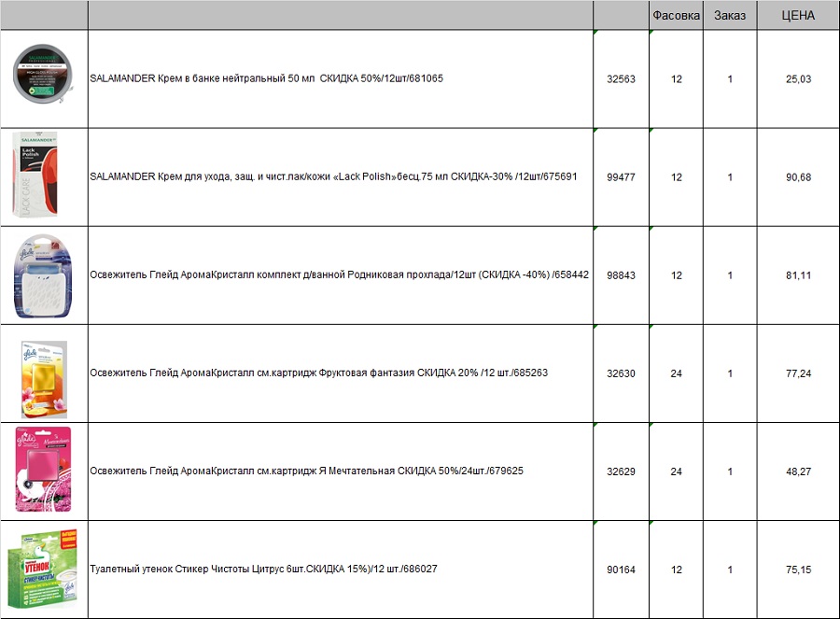Image resolution: width=840 pixels, height=619 pixels.
Task: Open the Salamander neutral cream jar thumbnail
Action: 43,75
